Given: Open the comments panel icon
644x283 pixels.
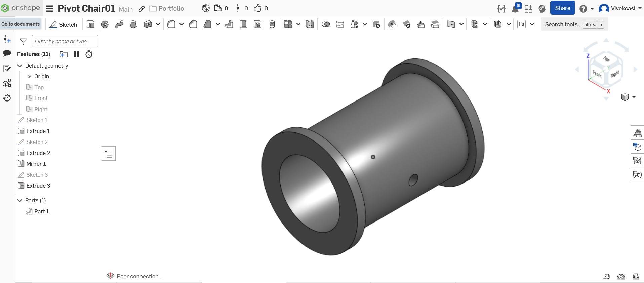Looking at the screenshot, I should click(7, 53).
